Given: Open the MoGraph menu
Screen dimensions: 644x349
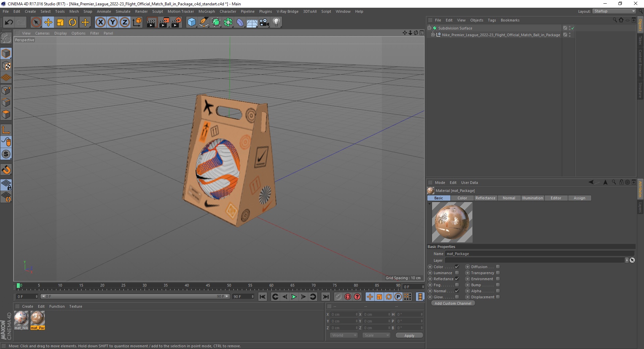Looking at the screenshot, I should point(207,11).
